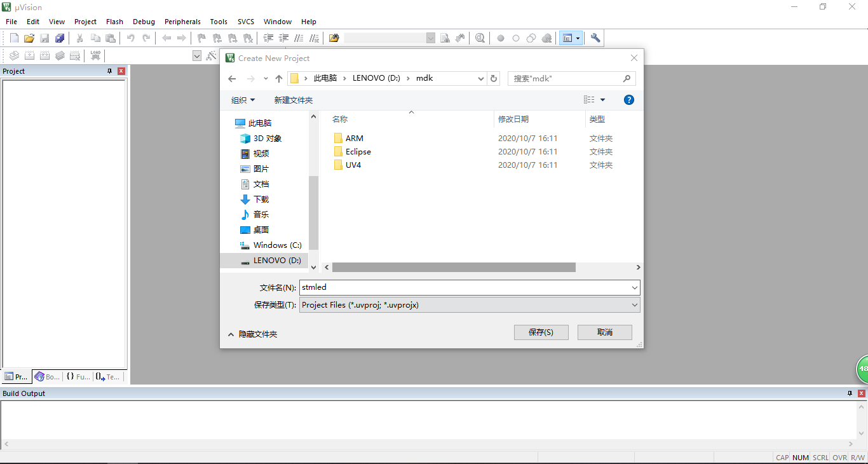This screenshot has width=868, height=464.
Task: Indent the selected lines
Action: [268, 38]
